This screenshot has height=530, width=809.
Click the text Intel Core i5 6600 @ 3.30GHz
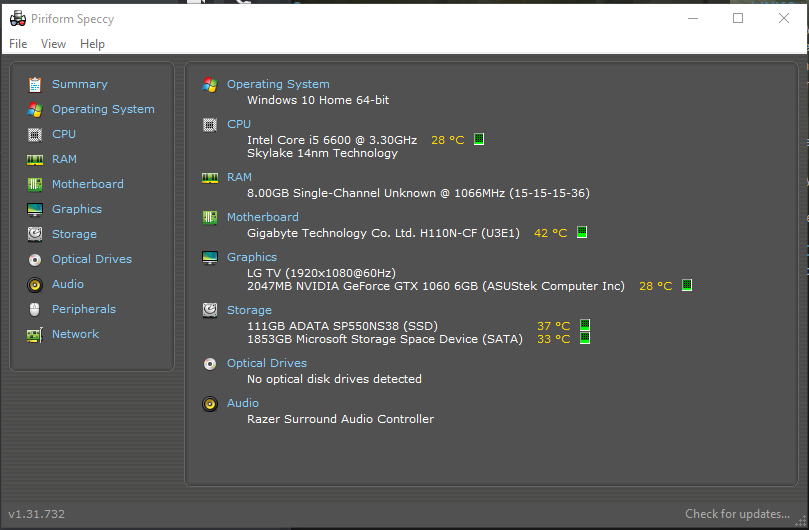[x=332, y=140]
